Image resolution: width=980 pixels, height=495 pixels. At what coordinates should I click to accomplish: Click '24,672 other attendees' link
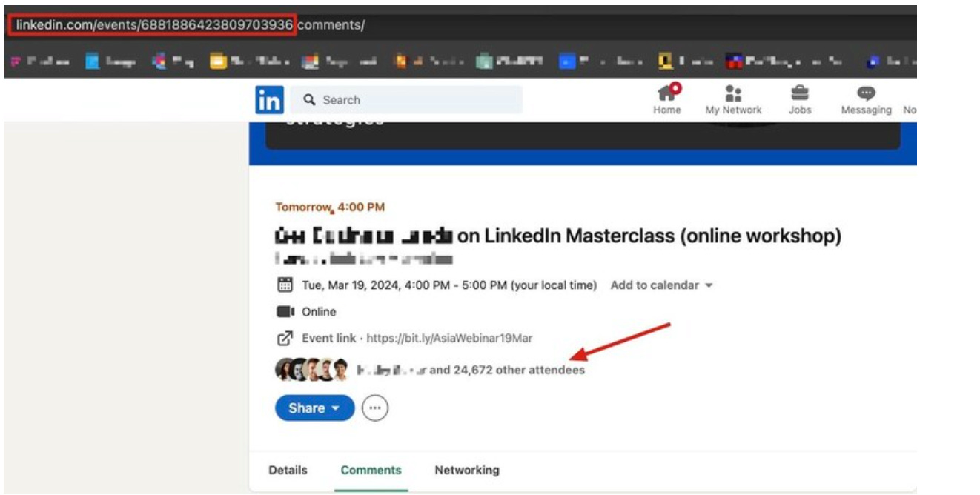click(518, 370)
